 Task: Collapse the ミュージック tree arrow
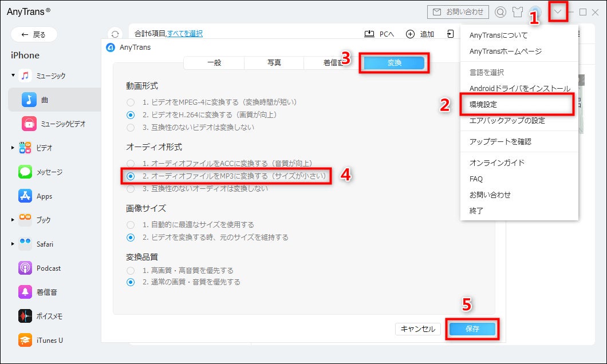(x=13, y=76)
